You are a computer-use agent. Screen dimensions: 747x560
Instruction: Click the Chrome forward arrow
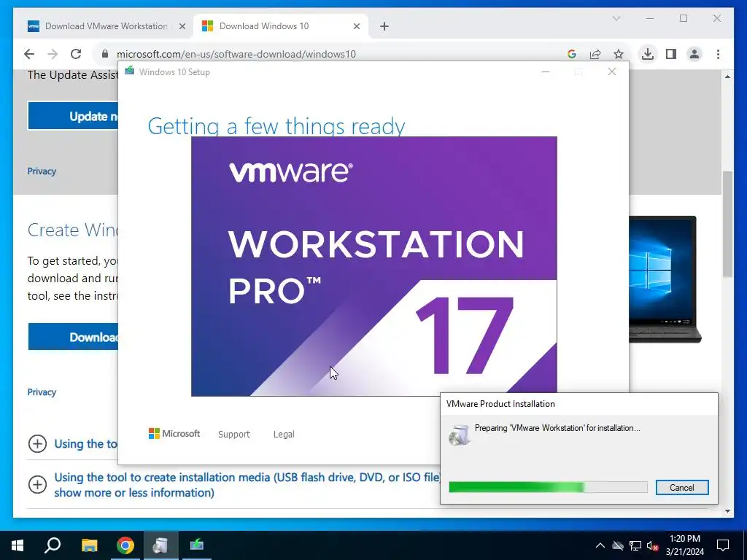[x=53, y=54]
